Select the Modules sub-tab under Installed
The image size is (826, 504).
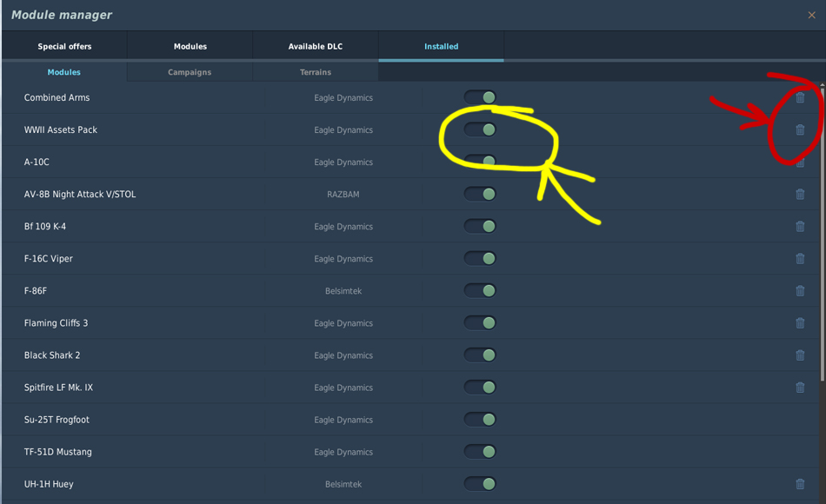click(64, 72)
